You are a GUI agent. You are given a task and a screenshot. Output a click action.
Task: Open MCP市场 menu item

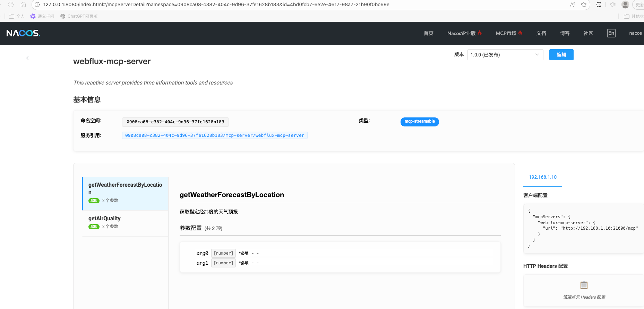click(509, 33)
